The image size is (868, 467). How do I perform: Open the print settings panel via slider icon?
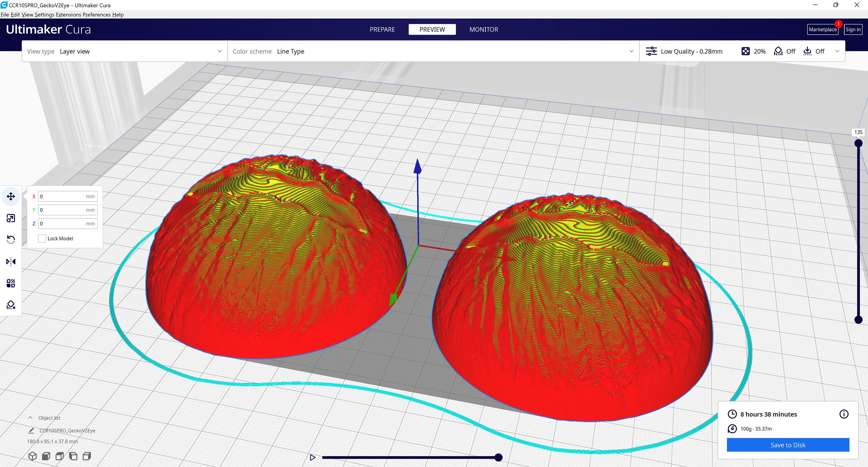click(x=651, y=51)
